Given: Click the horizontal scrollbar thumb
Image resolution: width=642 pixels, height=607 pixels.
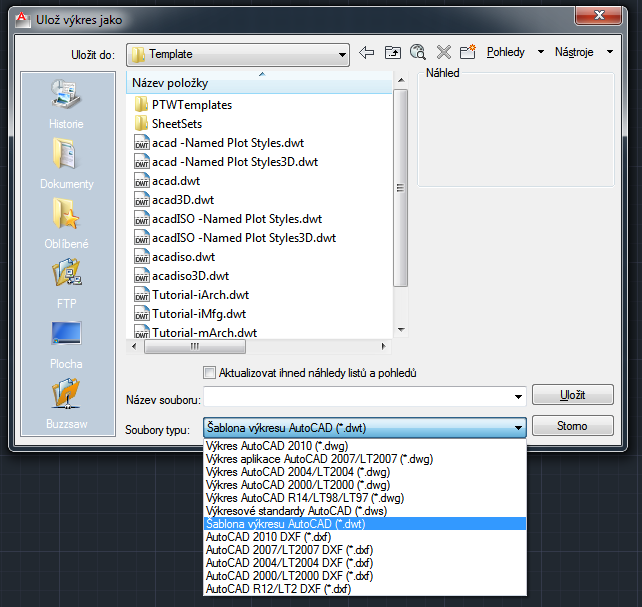Looking at the screenshot, I should (195, 346).
